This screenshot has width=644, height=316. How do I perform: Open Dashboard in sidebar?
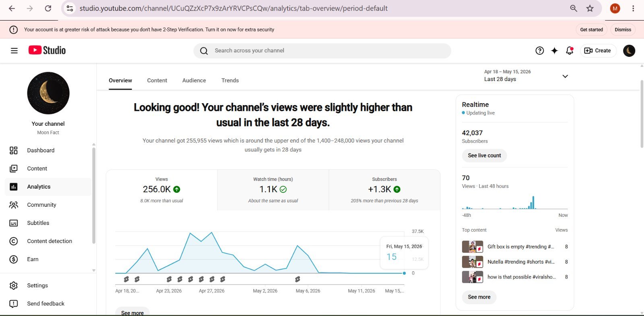(x=48, y=150)
